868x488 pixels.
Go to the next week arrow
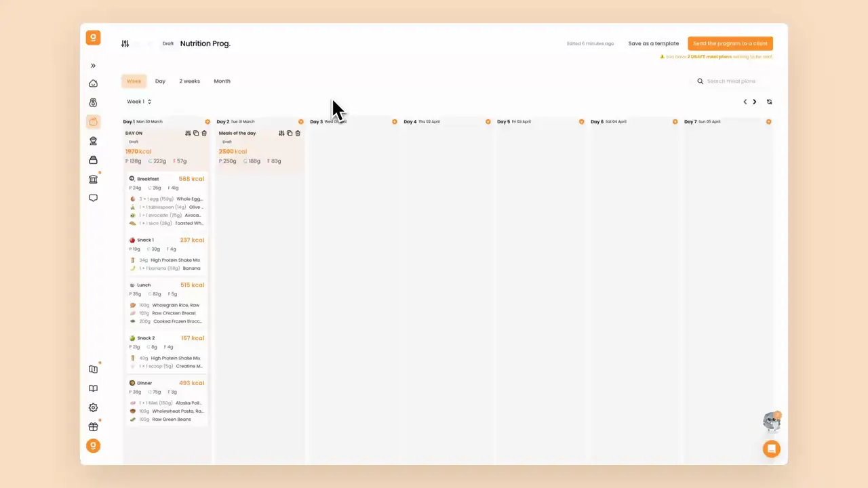click(x=754, y=102)
